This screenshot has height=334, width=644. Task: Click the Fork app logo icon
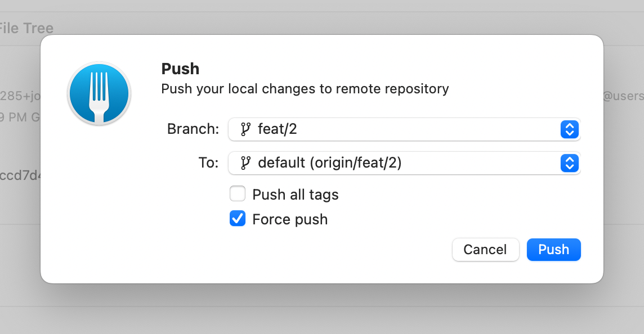[x=99, y=93]
